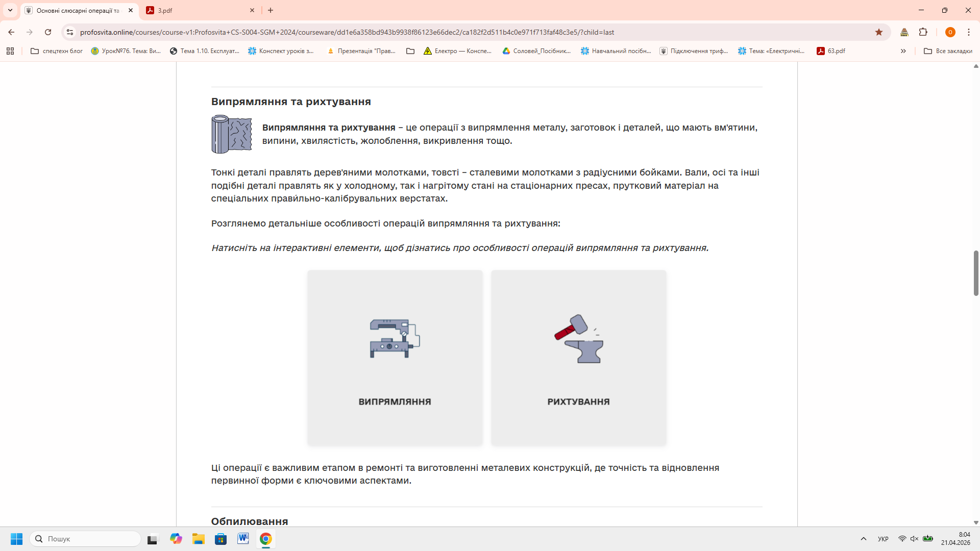Open File Explorer from the taskbar

pyautogui.click(x=198, y=539)
